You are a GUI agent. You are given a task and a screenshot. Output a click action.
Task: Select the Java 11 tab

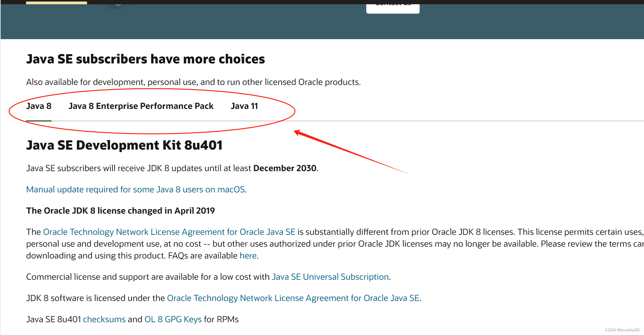244,106
